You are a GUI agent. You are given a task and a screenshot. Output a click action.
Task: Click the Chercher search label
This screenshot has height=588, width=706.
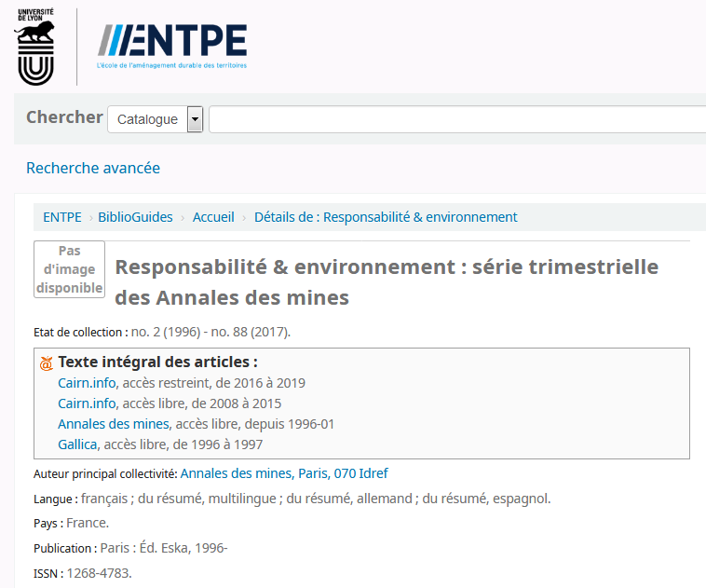(x=64, y=117)
